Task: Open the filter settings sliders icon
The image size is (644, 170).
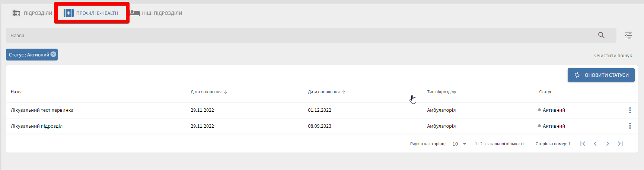Action: 628,35
